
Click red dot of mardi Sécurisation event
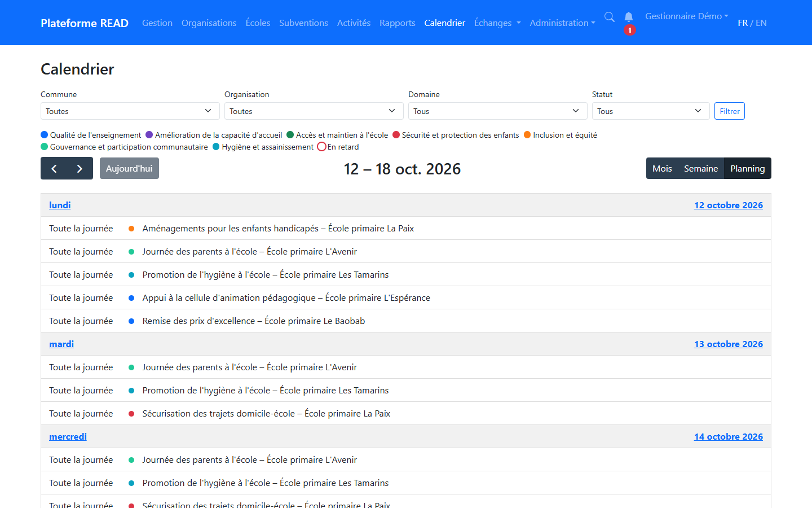click(131, 414)
